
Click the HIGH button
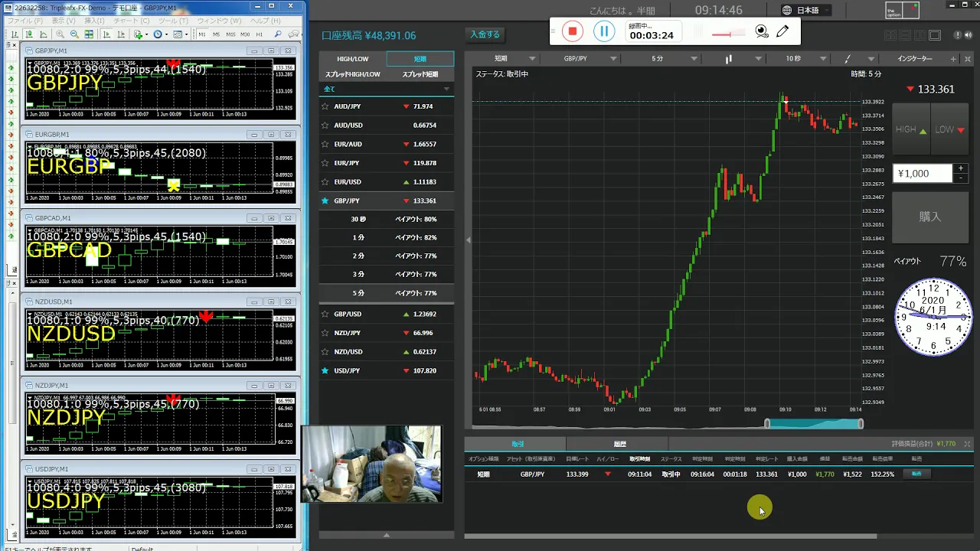click(x=911, y=130)
